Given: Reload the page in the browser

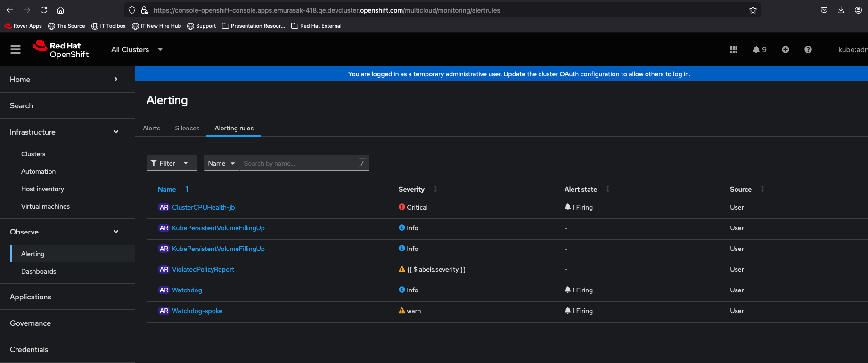Looking at the screenshot, I should point(44,10).
